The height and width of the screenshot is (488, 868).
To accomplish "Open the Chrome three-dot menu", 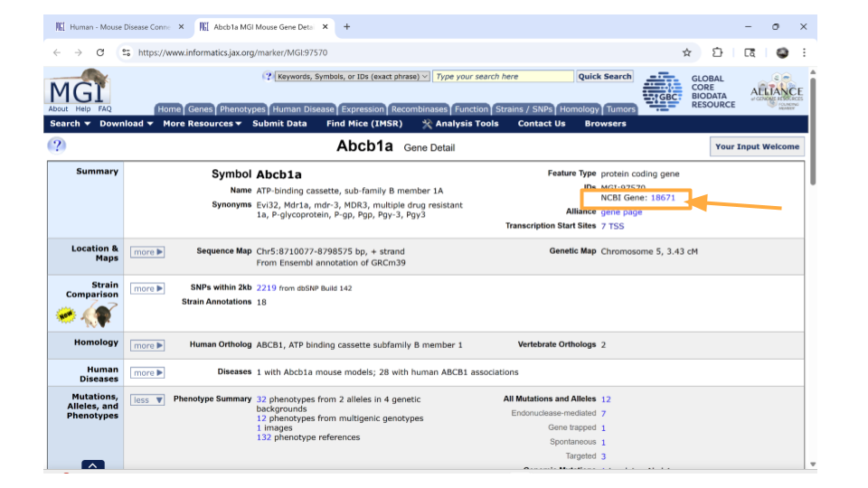I will [804, 52].
